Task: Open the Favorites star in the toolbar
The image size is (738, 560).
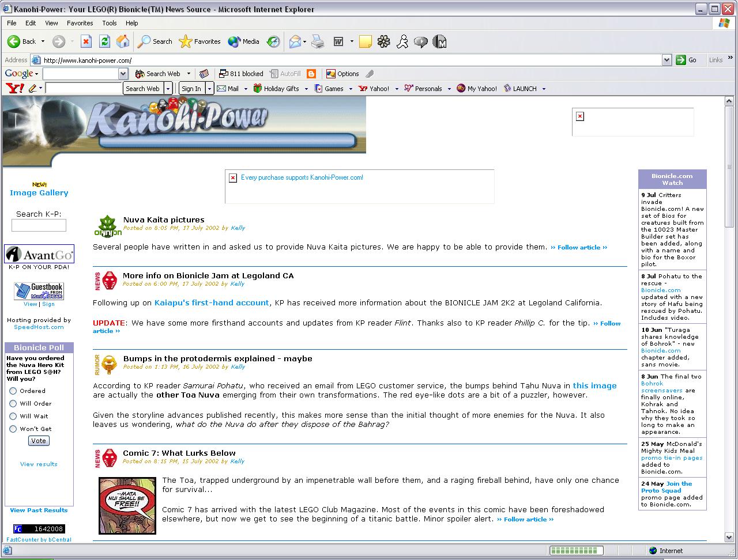Action: [200, 41]
